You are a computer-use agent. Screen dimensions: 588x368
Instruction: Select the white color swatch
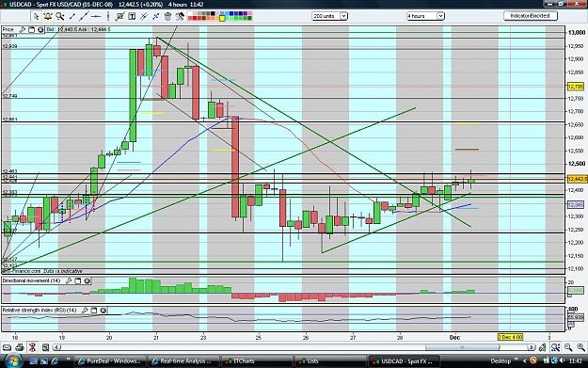coord(190,14)
